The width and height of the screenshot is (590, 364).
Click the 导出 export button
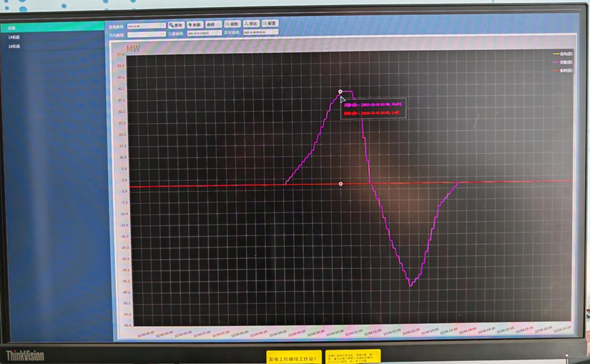[x=251, y=24]
